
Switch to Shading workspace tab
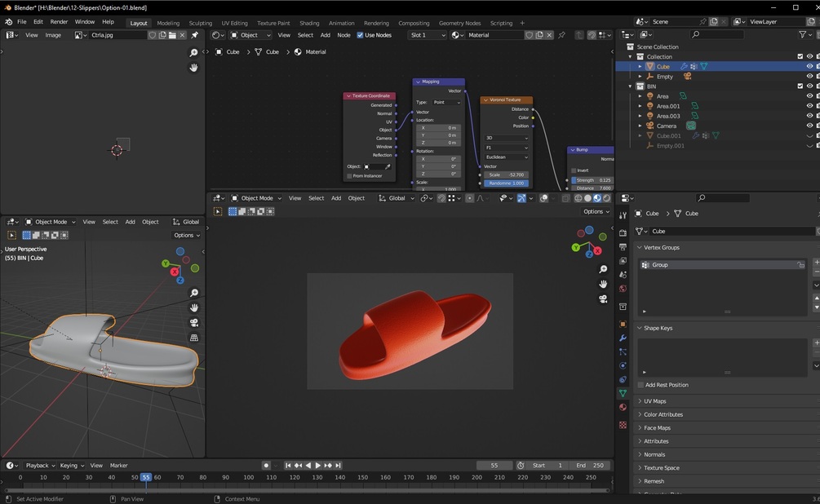pyautogui.click(x=309, y=23)
